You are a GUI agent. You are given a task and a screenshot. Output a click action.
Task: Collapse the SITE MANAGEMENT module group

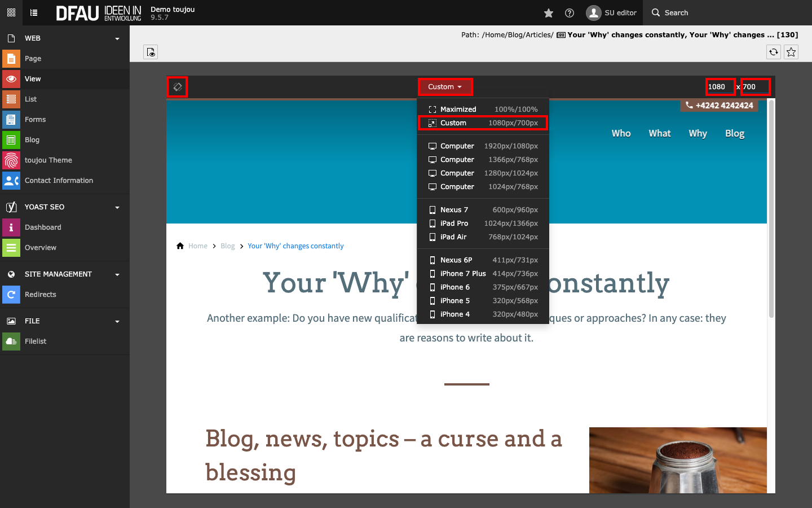[117, 274]
